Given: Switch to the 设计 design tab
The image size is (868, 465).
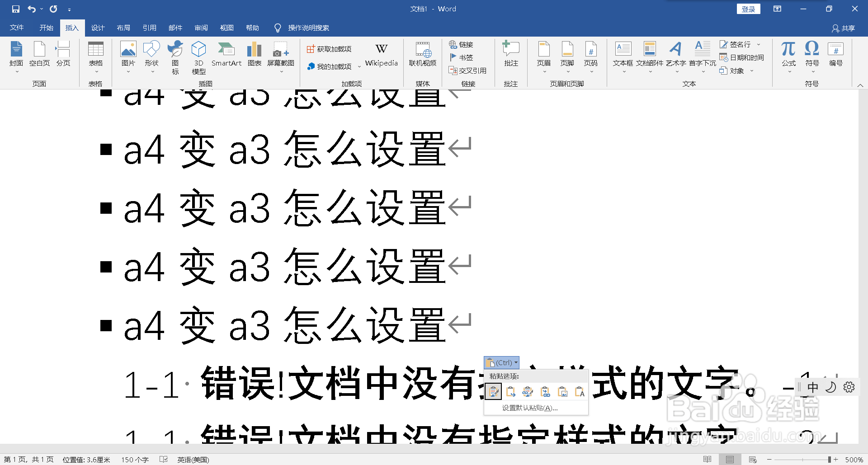Looking at the screenshot, I should click(x=98, y=28).
